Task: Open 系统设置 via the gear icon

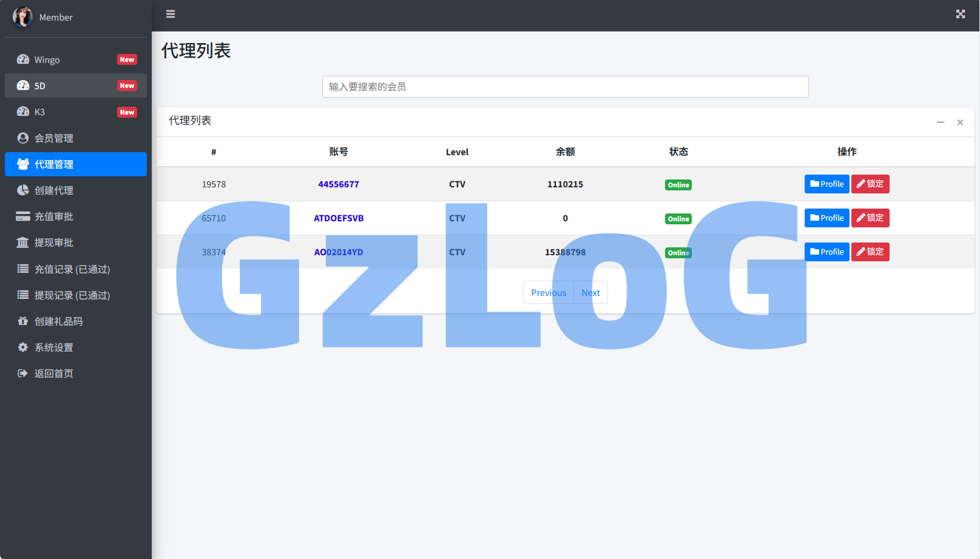Action: click(x=22, y=347)
